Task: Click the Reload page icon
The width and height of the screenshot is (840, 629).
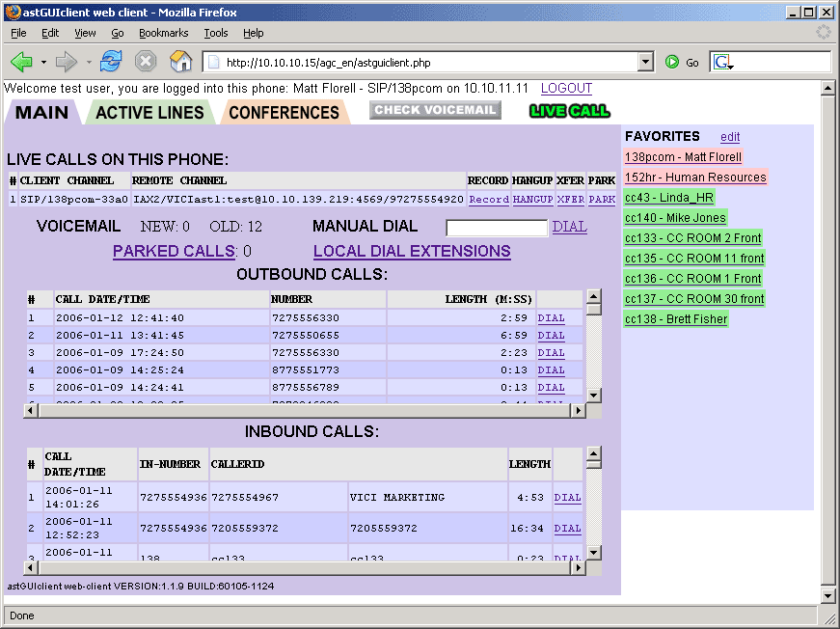Action: (111, 62)
